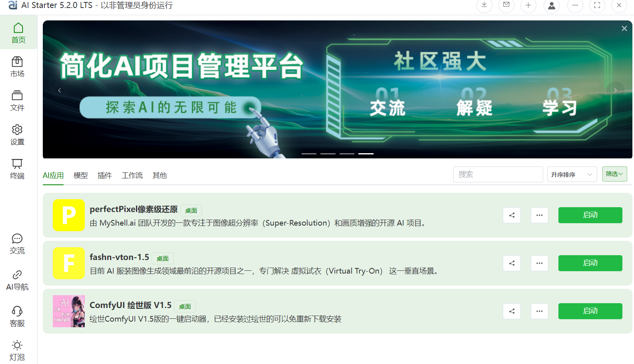Click the fashn-vton-1.5 title text
This screenshot has width=634, height=364.
pos(119,257)
